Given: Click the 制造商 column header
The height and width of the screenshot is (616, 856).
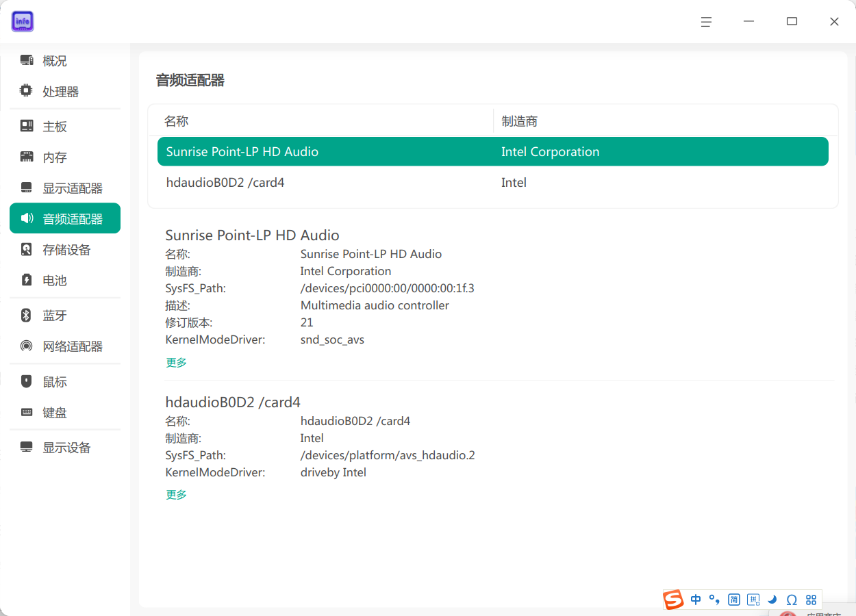Looking at the screenshot, I should (520, 121).
